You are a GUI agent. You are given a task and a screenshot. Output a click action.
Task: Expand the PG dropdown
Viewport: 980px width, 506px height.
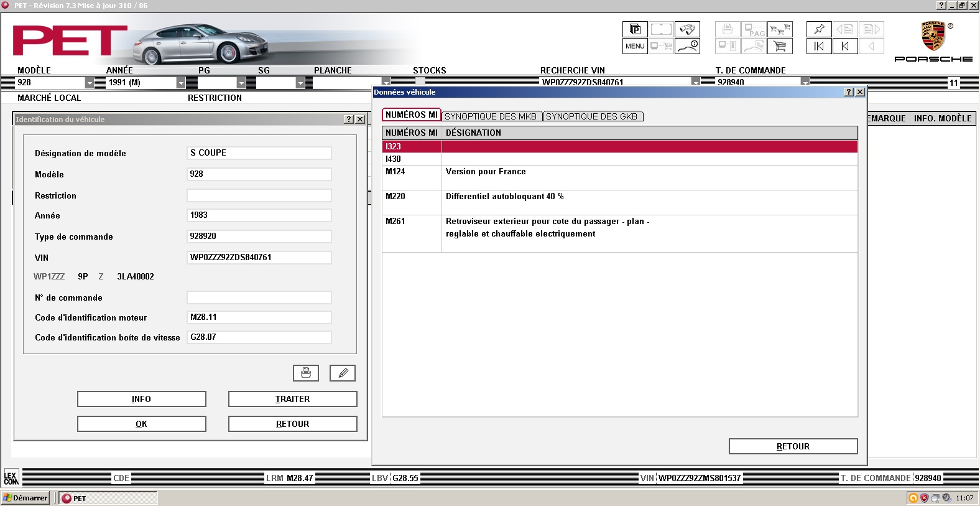(241, 83)
